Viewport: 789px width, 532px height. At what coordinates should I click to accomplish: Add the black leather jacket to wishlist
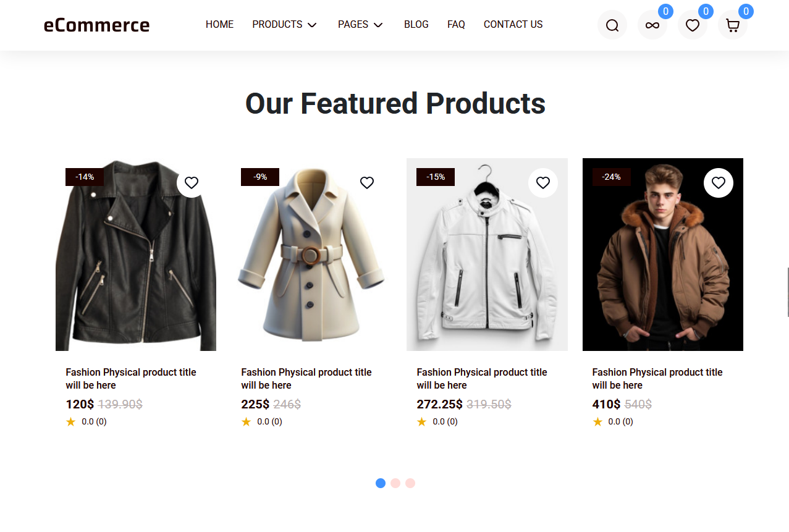(192, 183)
